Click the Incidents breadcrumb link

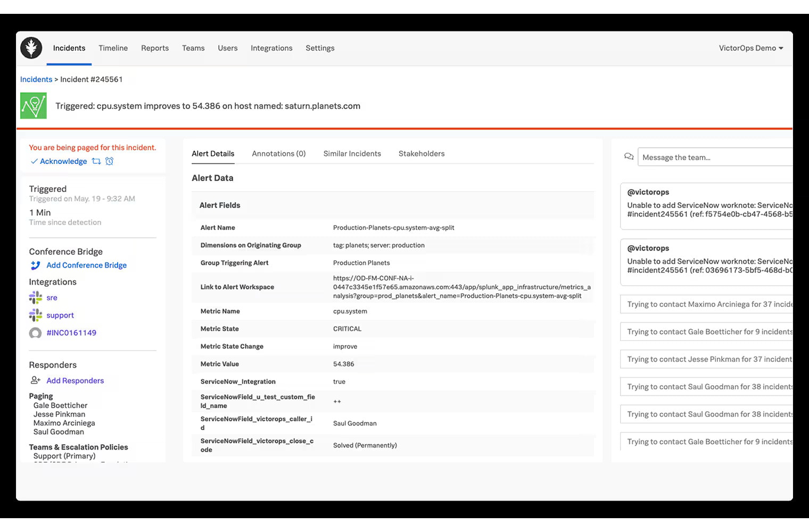36,79
